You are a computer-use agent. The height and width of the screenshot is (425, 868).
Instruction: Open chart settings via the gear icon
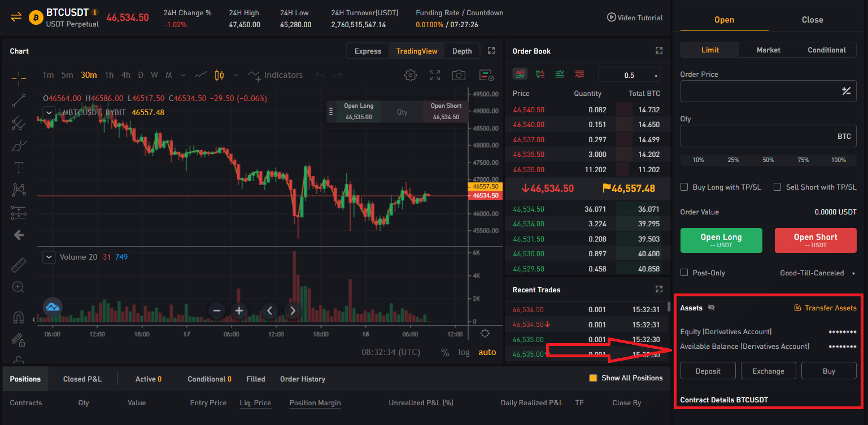point(411,75)
